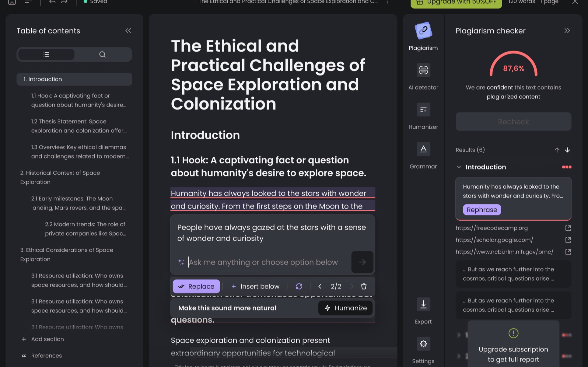Click the sparkle AI icon in prompt field

click(181, 262)
